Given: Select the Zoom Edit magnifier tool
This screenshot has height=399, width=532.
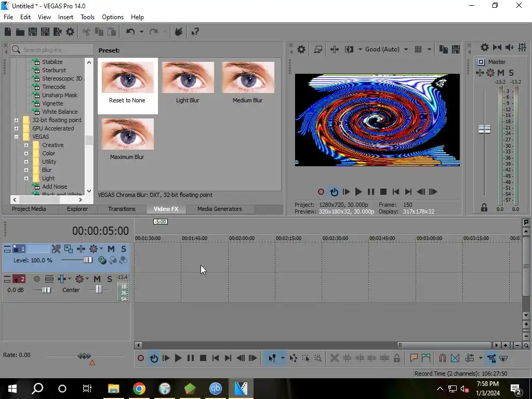Looking at the screenshot, I should [318, 358].
